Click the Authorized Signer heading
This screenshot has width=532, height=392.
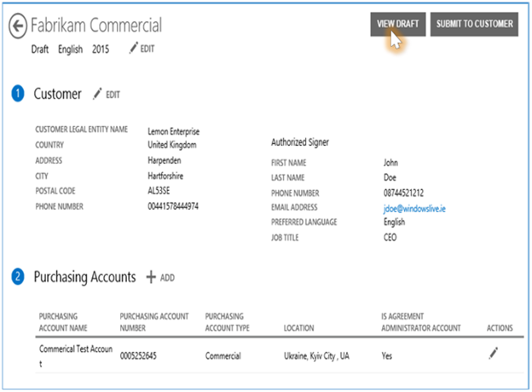click(x=300, y=142)
